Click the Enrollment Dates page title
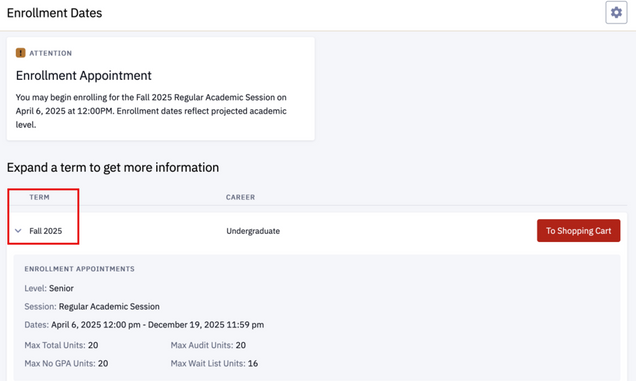The height and width of the screenshot is (381, 636). pyautogui.click(x=54, y=13)
